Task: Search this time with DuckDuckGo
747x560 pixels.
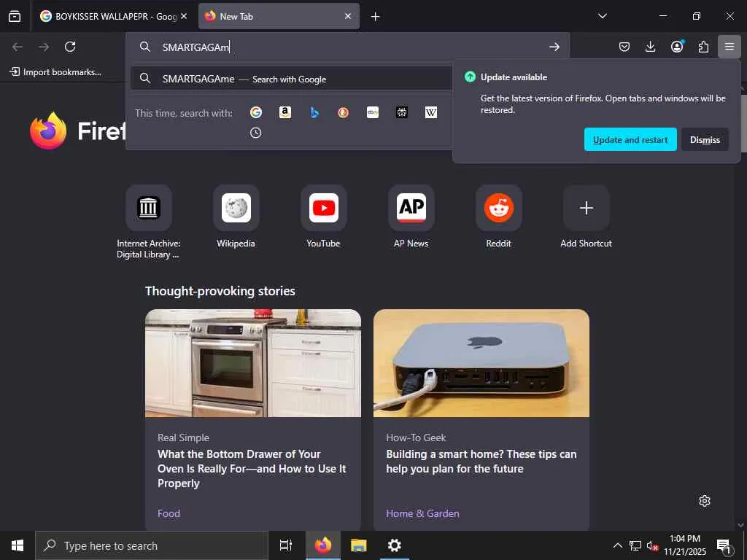Action: tap(343, 112)
